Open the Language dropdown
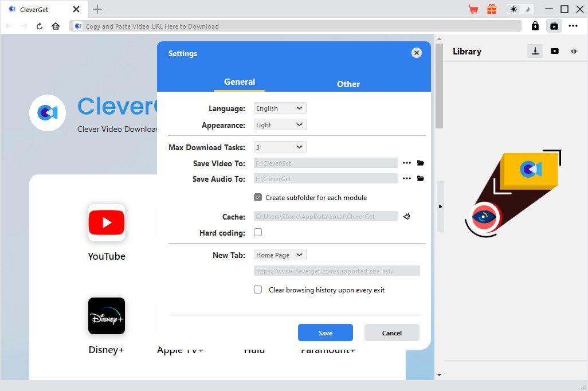Screen dimensions: 588x391 point(280,108)
